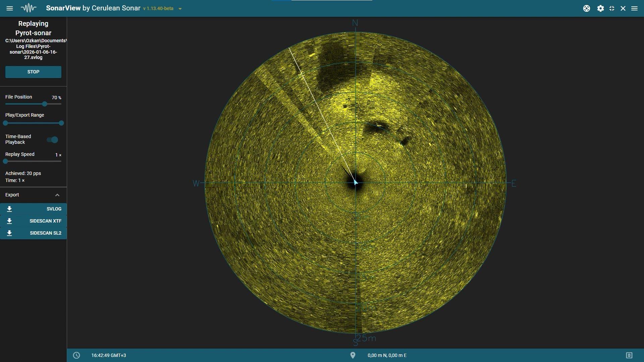Open the left hamburger navigation menu
Screen dimensions: 644x362
(9, 8)
